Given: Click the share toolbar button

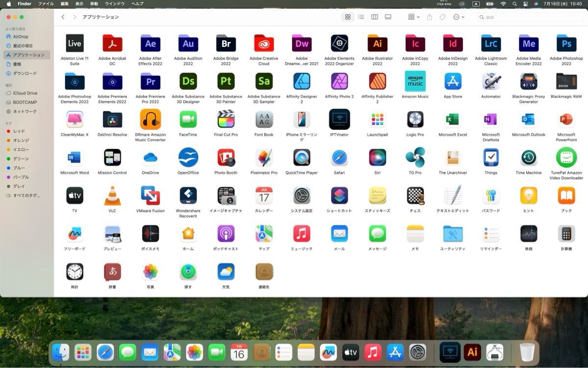Looking at the screenshot, I should (429, 17).
